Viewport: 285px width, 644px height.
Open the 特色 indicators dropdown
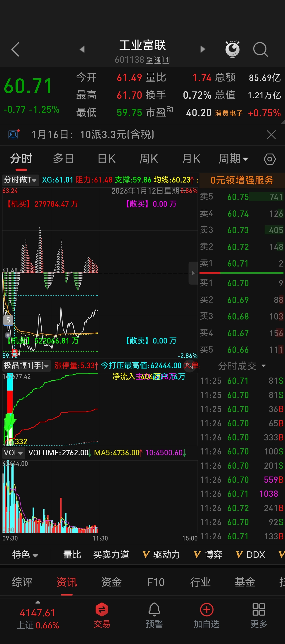coord(25,555)
